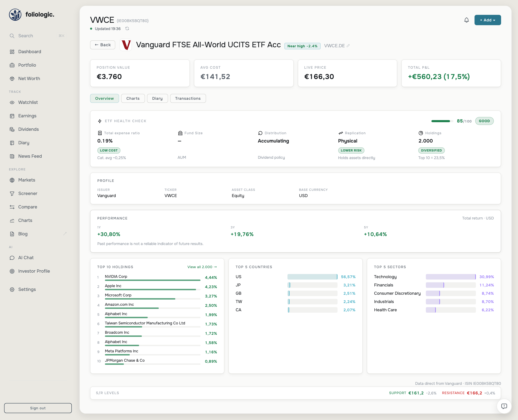Open the Watchlist eye icon
This screenshot has height=420, width=518.
pos(12,102)
